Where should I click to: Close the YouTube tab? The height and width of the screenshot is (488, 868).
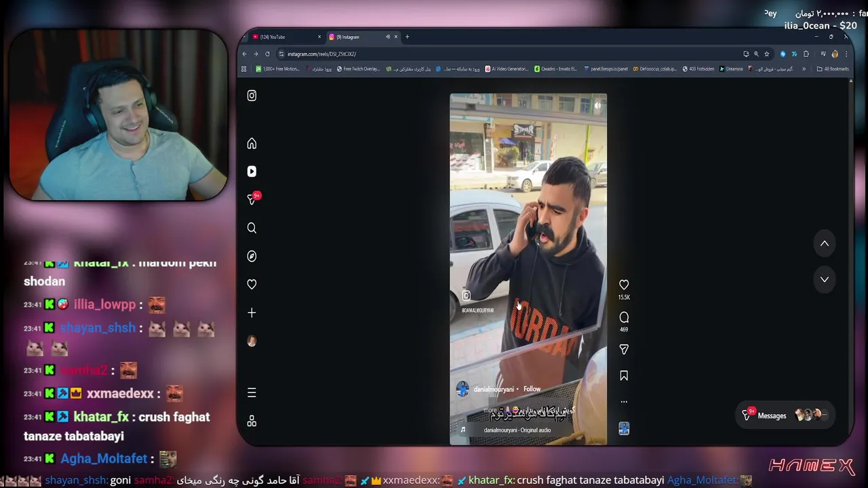319,37
